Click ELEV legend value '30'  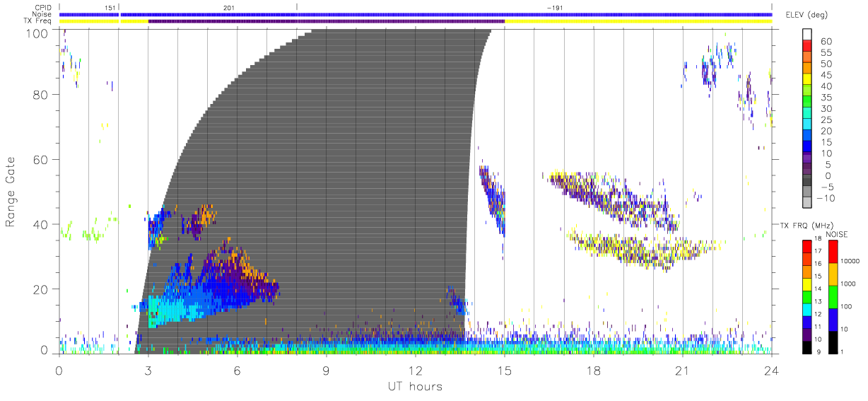tap(827, 108)
